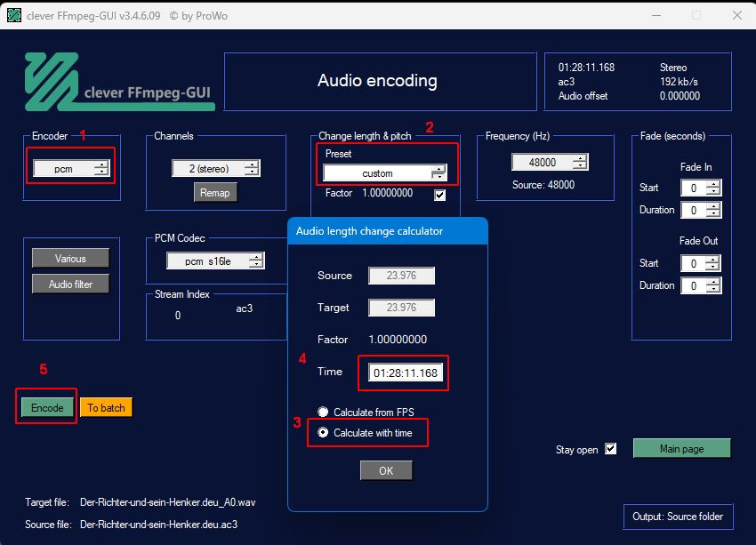The width and height of the screenshot is (756, 545).
Task: Click the Fade In Start spinner
Action: (701, 188)
